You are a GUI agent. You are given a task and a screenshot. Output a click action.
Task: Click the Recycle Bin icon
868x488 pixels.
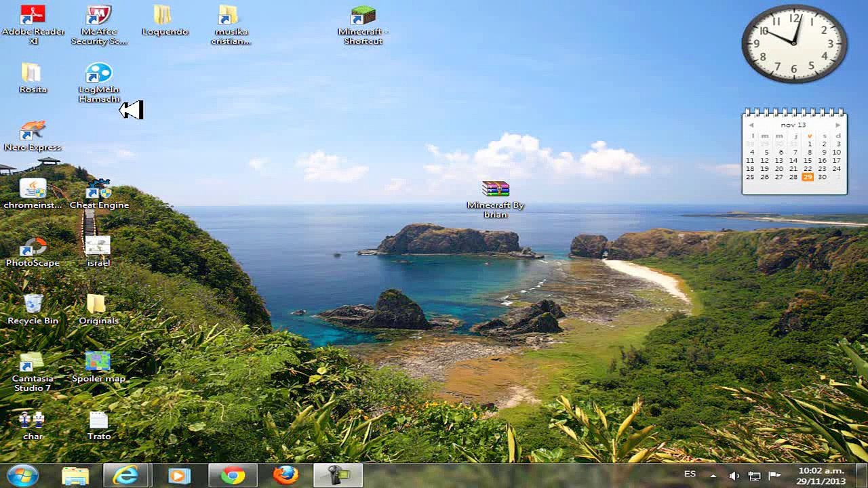coord(33,309)
